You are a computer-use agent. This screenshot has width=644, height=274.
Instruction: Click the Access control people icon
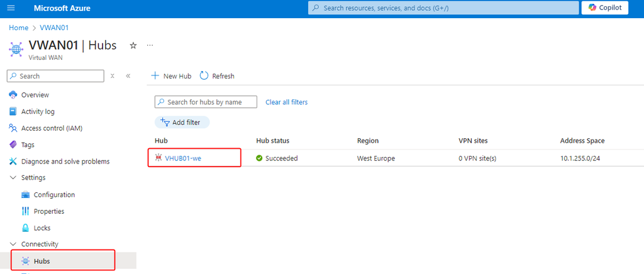coord(13,128)
